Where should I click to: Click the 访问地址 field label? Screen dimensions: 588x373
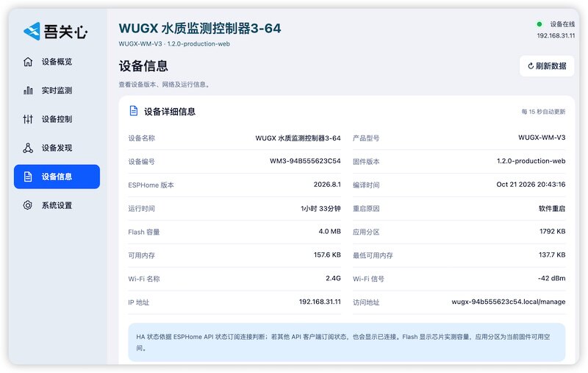tap(366, 302)
